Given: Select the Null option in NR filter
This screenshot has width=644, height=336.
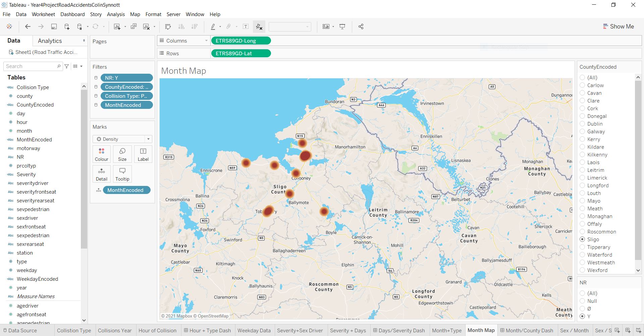Looking at the screenshot, I should pos(582,301).
